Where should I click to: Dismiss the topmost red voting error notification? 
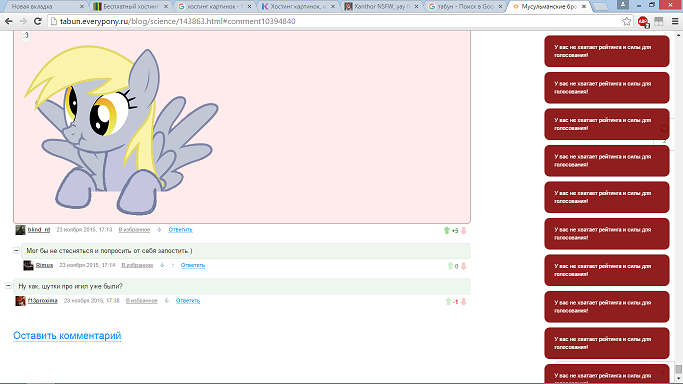pyautogui.click(x=607, y=51)
